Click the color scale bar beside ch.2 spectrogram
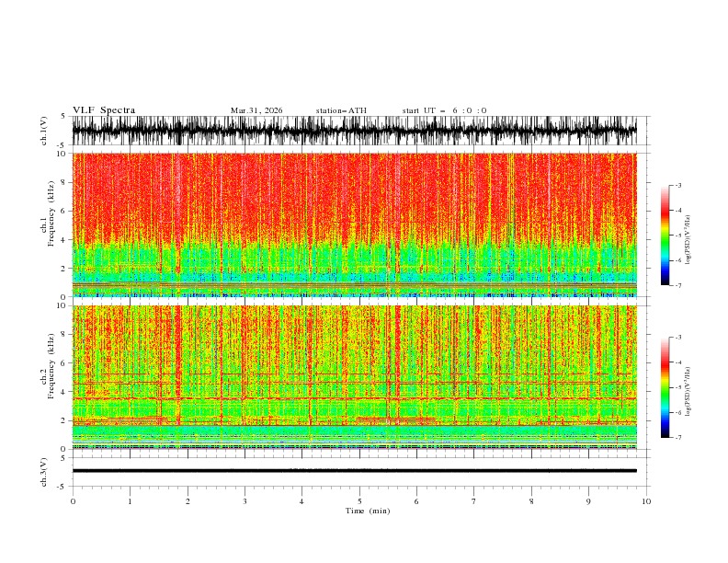Image resolution: width=728 pixels, height=563 pixels. click(665, 387)
